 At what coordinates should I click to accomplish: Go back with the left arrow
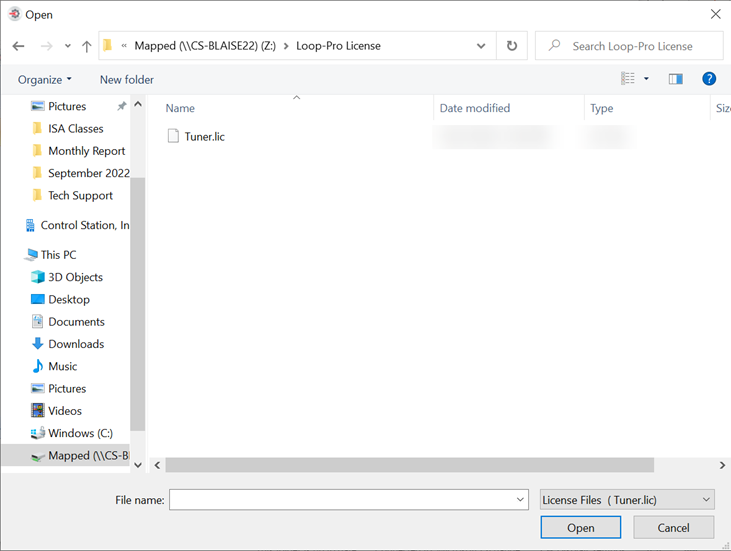18,46
